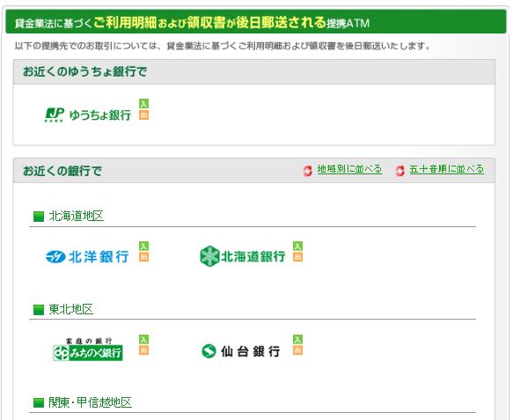Sort banks alphabetically with 五十音順に並べる
Image resolution: width=513 pixels, height=420 pixels.
pyautogui.click(x=447, y=169)
